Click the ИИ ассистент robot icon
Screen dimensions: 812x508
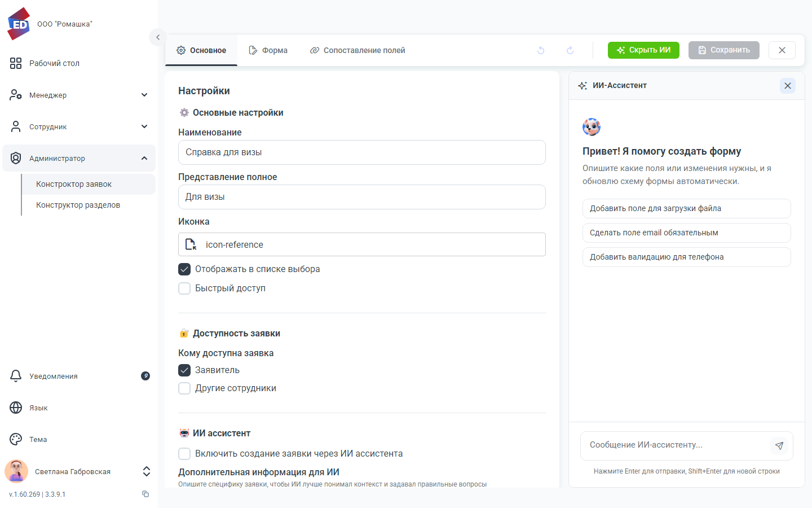click(x=184, y=433)
